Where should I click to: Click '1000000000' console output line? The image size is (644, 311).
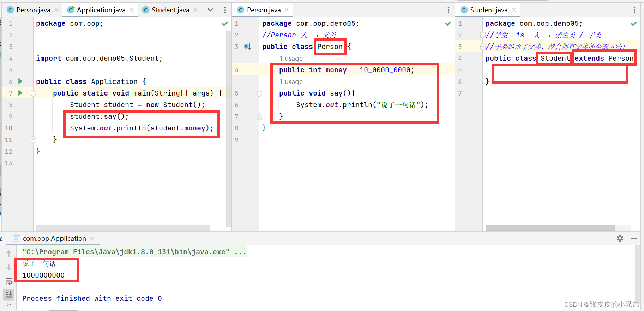pyautogui.click(x=43, y=275)
